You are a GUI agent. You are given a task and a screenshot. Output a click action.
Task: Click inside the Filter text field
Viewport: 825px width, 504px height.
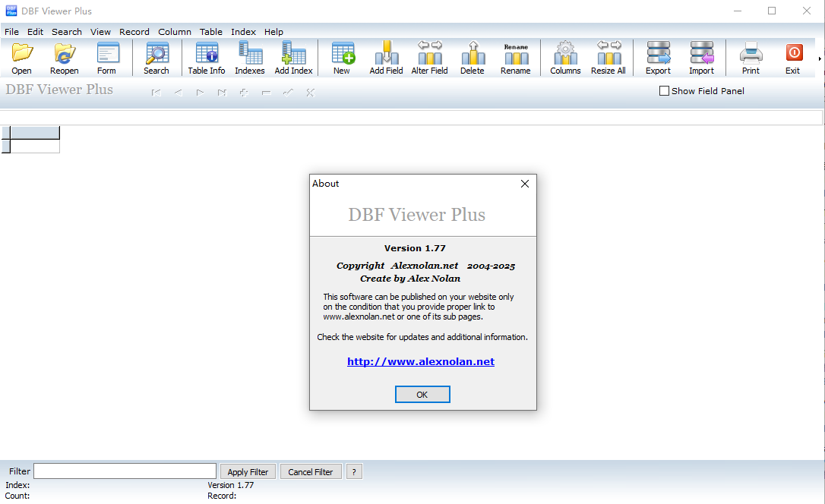(125, 471)
